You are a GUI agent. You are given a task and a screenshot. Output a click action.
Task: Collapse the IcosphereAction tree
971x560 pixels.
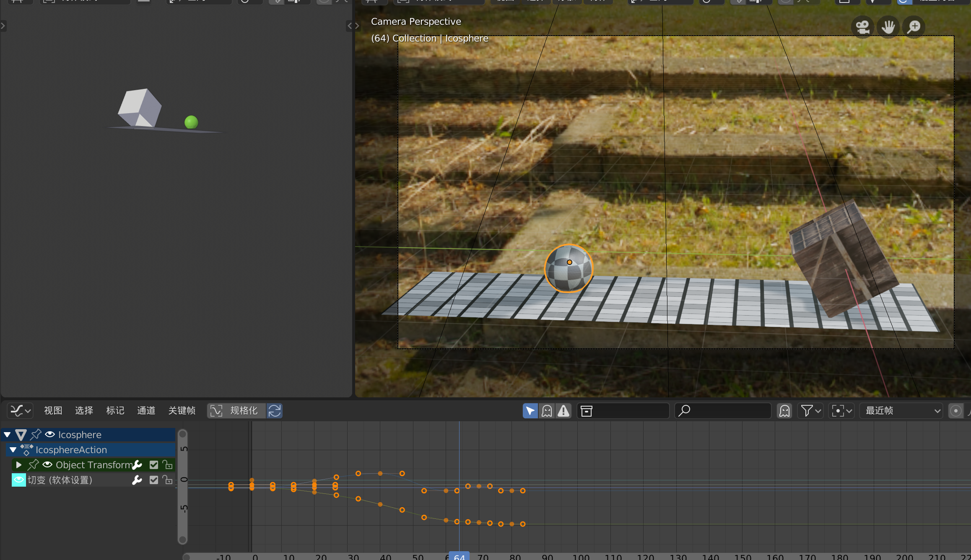tap(13, 450)
